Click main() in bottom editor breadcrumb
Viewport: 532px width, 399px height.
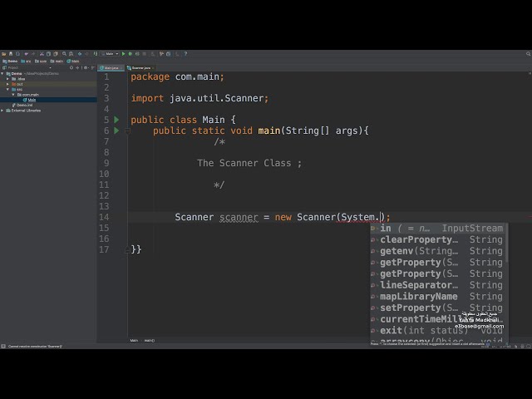tap(150, 340)
